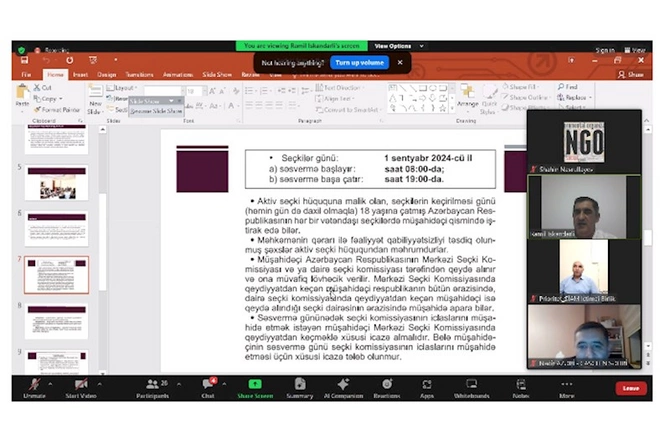The height and width of the screenshot is (441, 670).
Task: Select slide 8 thumbnail
Action: point(57,321)
